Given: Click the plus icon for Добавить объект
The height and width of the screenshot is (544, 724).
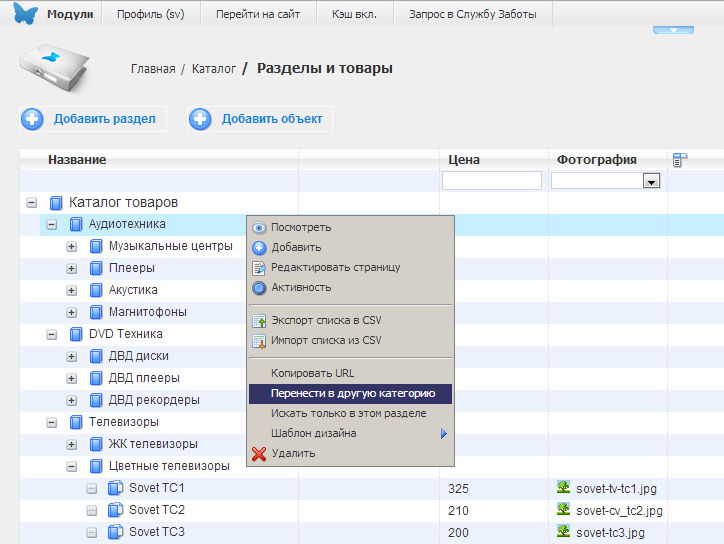Looking at the screenshot, I should click(x=201, y=119).
